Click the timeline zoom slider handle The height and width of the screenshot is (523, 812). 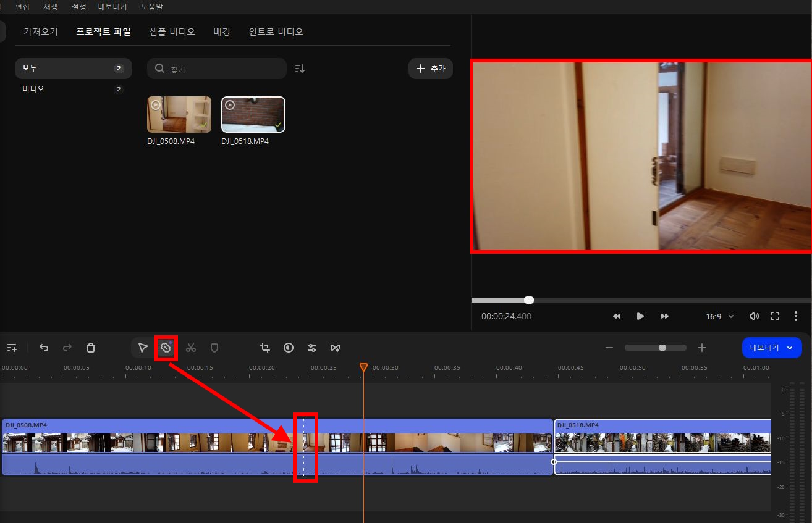[x=662, y=348]
